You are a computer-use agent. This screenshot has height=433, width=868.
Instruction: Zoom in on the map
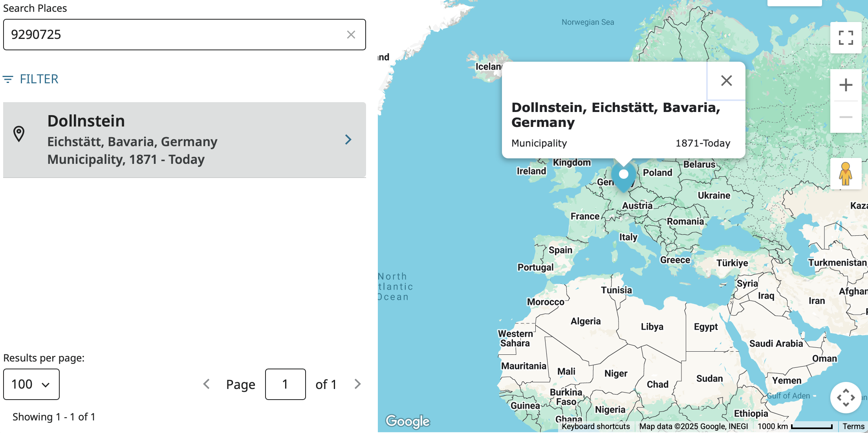[845, 85]
